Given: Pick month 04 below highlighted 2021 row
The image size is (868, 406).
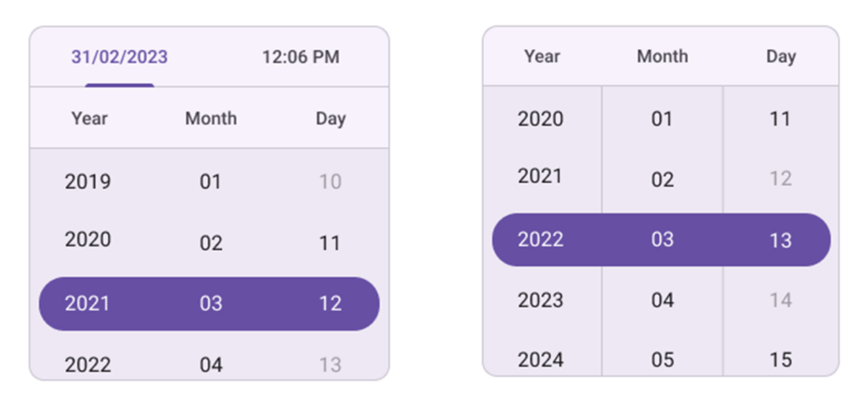Looking at the screenshot, I should [210, 364].
